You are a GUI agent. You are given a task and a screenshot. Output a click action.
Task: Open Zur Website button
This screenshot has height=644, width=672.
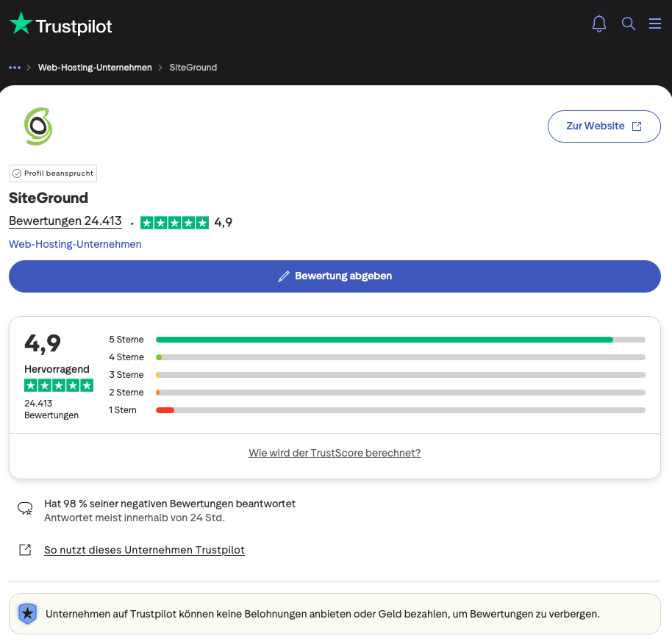click(x=604, y=126)
